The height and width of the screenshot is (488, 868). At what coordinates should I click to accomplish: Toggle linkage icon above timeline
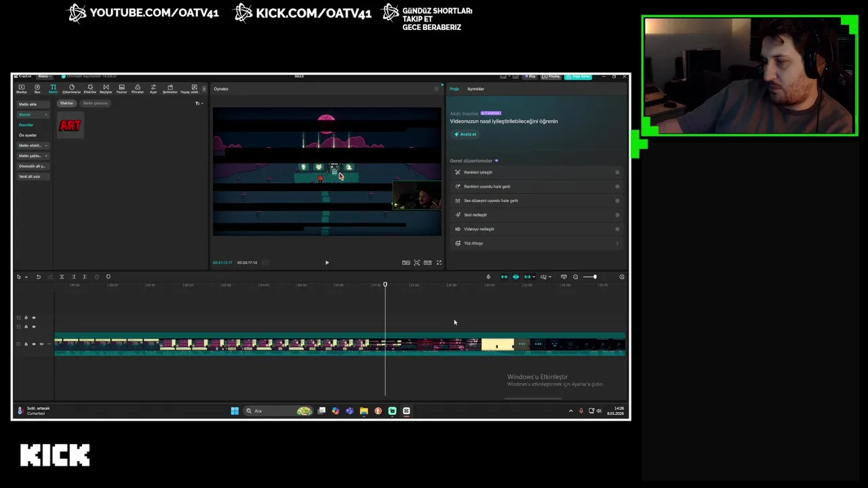click(528, 277)
